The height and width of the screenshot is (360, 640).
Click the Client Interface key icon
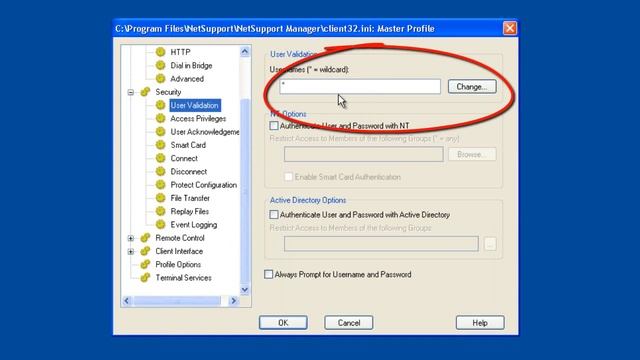pos(145,251)
